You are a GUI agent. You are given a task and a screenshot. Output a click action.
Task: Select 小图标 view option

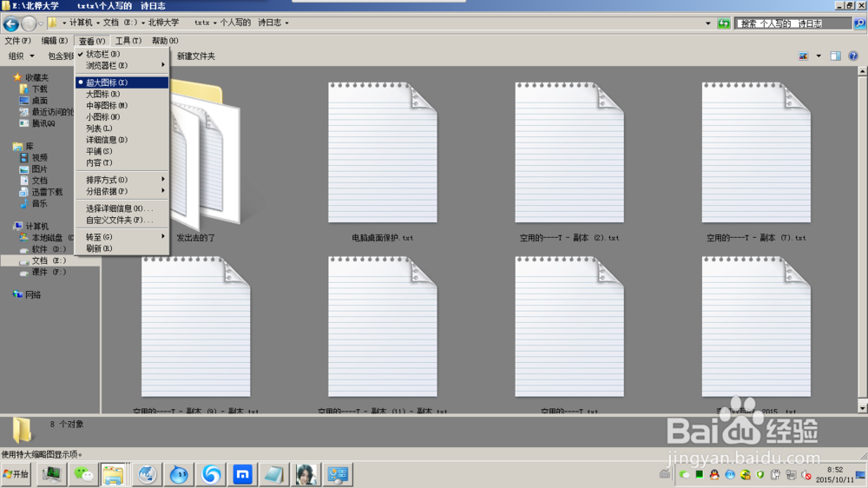click(x=122, y=117)
